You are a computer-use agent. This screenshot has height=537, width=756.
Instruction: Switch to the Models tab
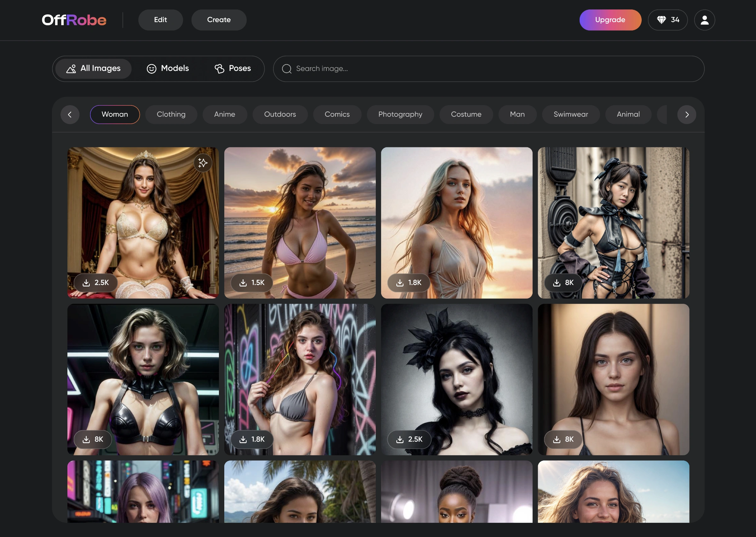(x=168, y=68)
